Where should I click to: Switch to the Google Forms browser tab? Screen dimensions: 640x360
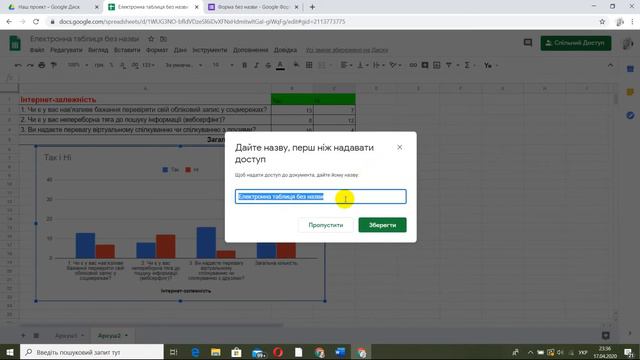(x=253, y=7)
